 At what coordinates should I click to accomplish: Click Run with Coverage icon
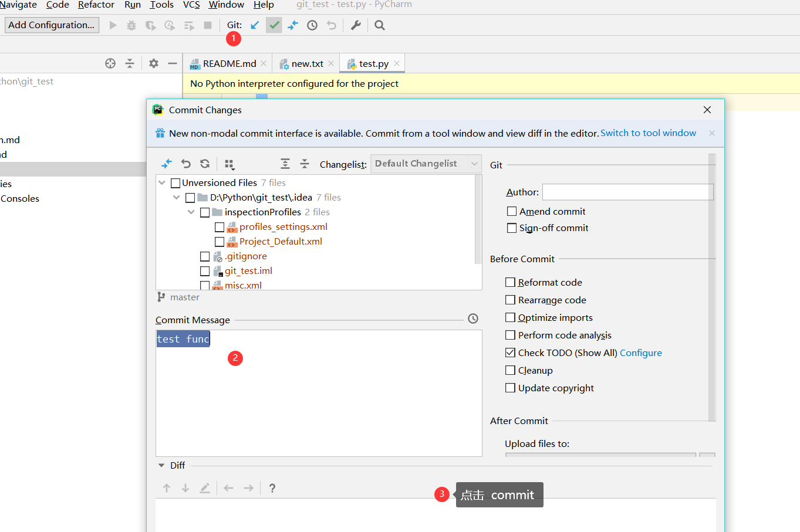(x=151, y=25)
